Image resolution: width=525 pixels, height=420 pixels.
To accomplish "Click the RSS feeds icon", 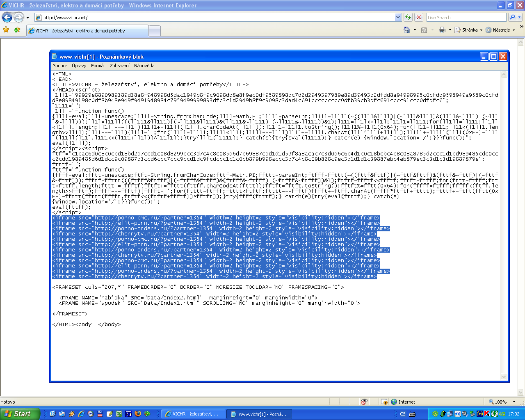I will tap(424, 30).
